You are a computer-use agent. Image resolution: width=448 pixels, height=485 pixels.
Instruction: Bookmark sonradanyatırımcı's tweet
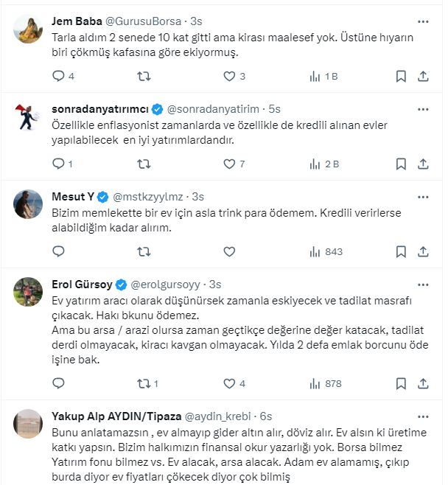pos(401,164)
